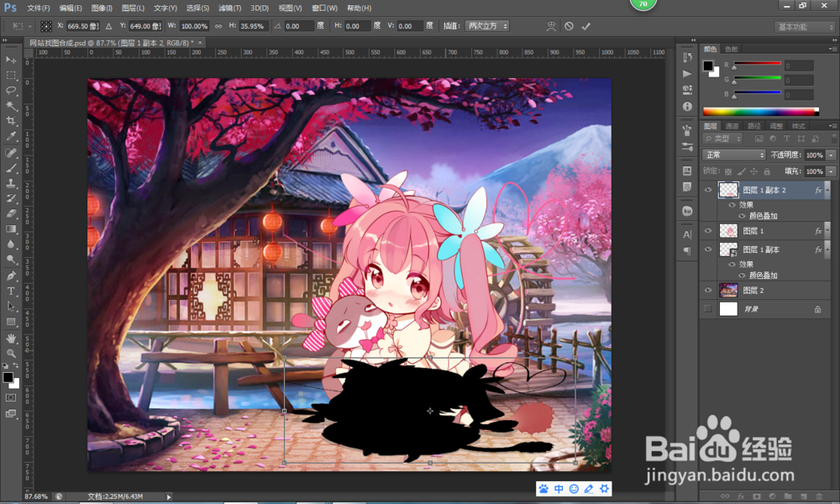Select the Hand tool
This screenshot has width=840, height=504.
tap(11, 338)
